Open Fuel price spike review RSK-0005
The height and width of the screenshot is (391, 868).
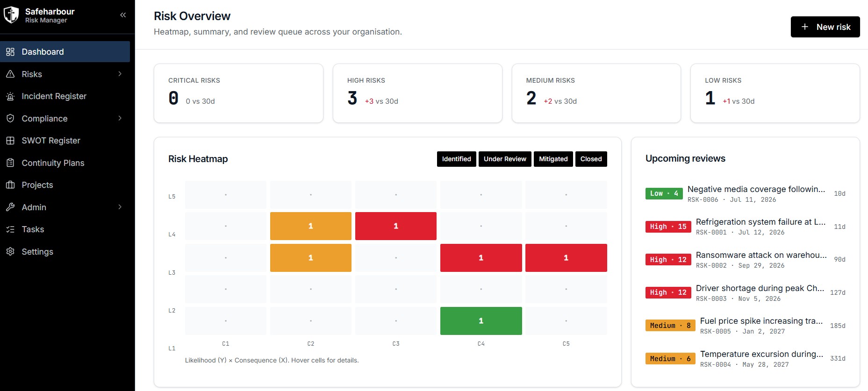point(746,326)
